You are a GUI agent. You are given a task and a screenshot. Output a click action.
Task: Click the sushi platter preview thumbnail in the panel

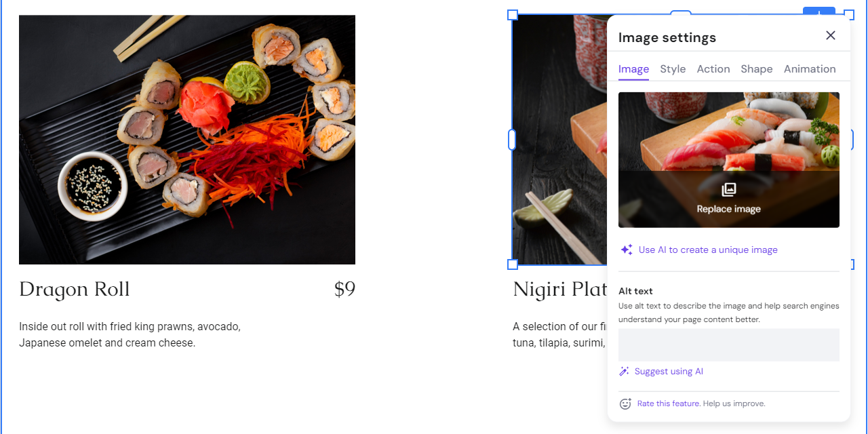point(729,129)
